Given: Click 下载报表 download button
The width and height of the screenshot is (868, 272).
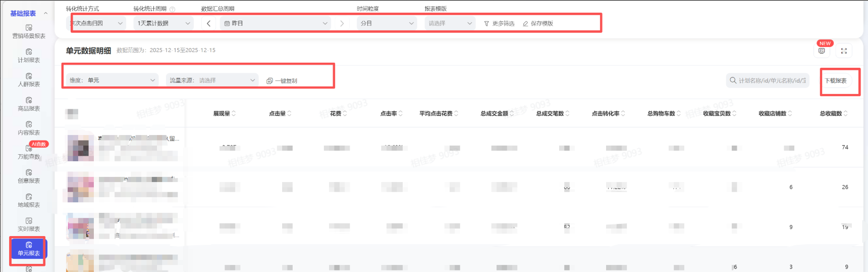Looking at the screenshot, I should point(836,81).
